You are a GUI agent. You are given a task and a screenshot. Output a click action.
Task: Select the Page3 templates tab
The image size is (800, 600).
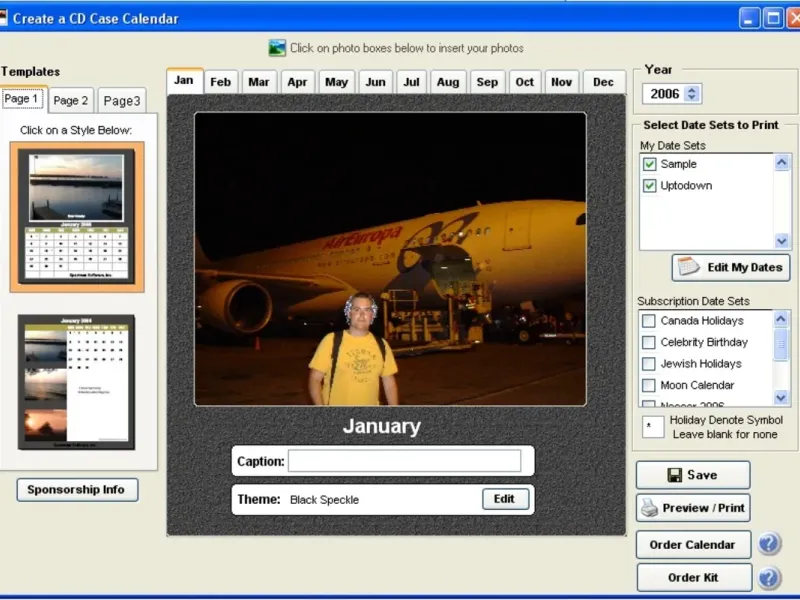pos(121,101)
